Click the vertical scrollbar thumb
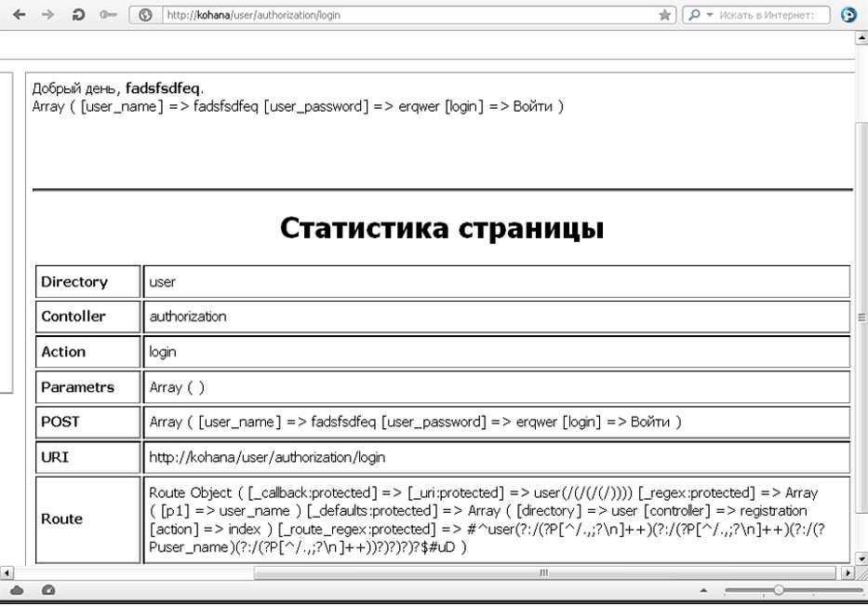The height and width of the screenshot is (606, 868). [x=861, y=317]
